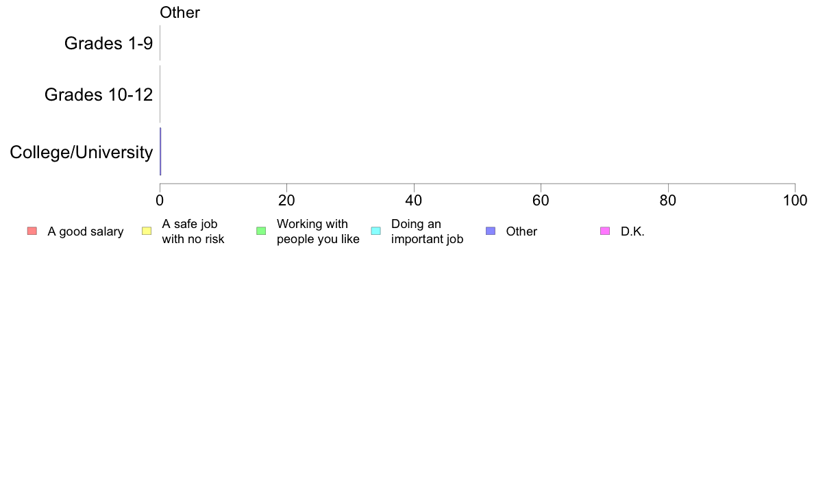Click the College/University row label
The image size is (814, 504).
(x=82, y=152)
